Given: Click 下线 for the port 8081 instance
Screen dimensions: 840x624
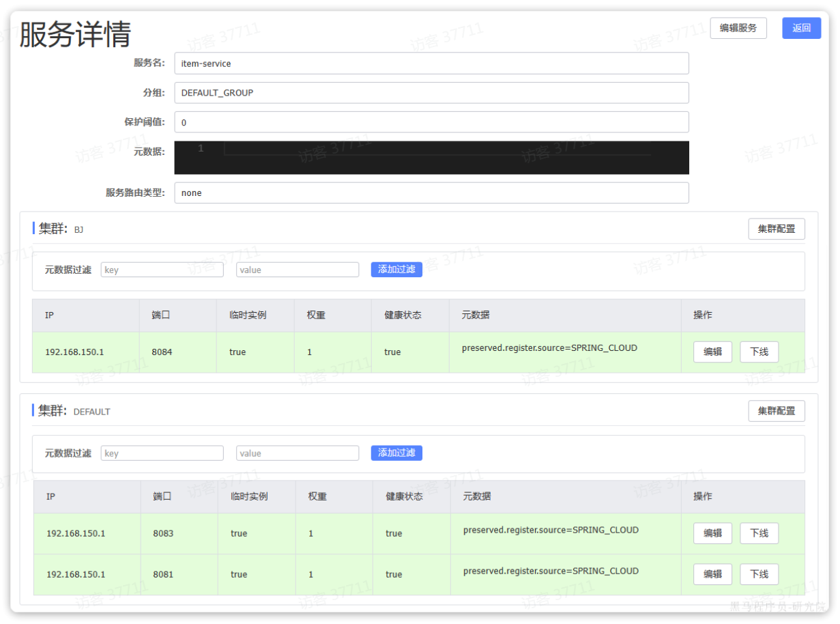Looking at the screenshot, I should tap(759, 574).
